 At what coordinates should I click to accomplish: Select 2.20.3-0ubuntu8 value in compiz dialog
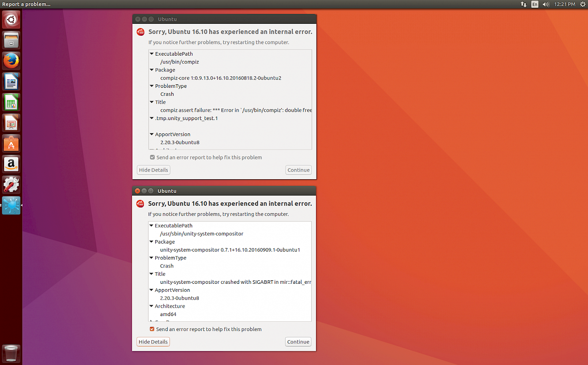click(180, 143)
